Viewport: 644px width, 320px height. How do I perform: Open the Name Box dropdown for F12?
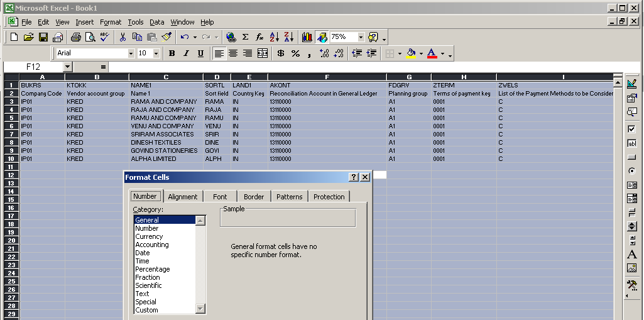(x=67, y=67)
